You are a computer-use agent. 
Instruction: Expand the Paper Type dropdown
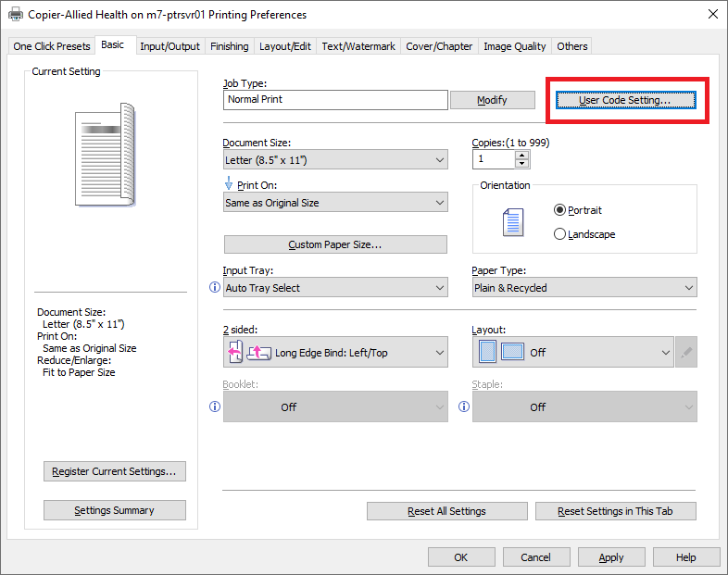coord(584,288)
